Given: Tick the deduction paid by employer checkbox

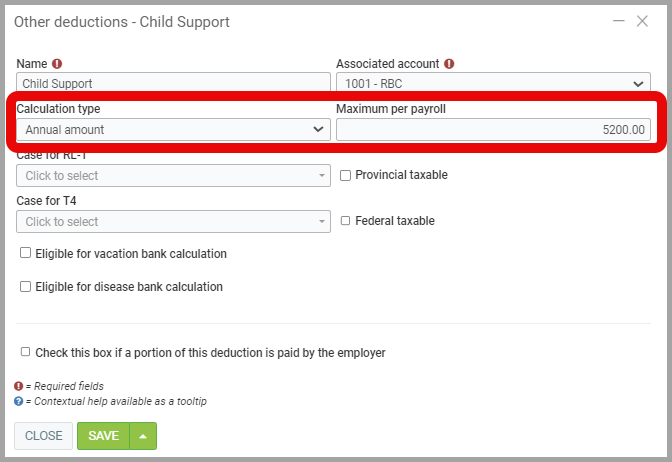Looking at the screenshot, I should click(26, 353).
